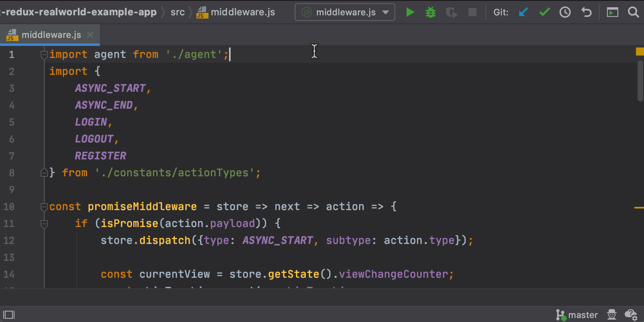Fold the import block at line 1
Image resolution: width=644 pixels, height=322 pixels.
[44, 55]
